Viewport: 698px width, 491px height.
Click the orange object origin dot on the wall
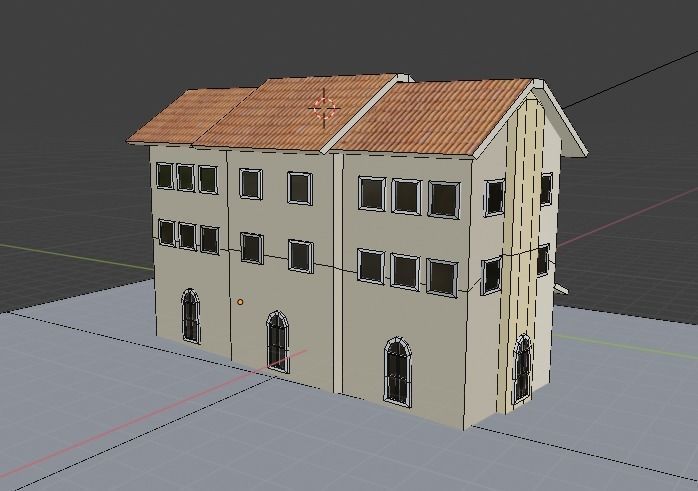click(x=240, y=302)
